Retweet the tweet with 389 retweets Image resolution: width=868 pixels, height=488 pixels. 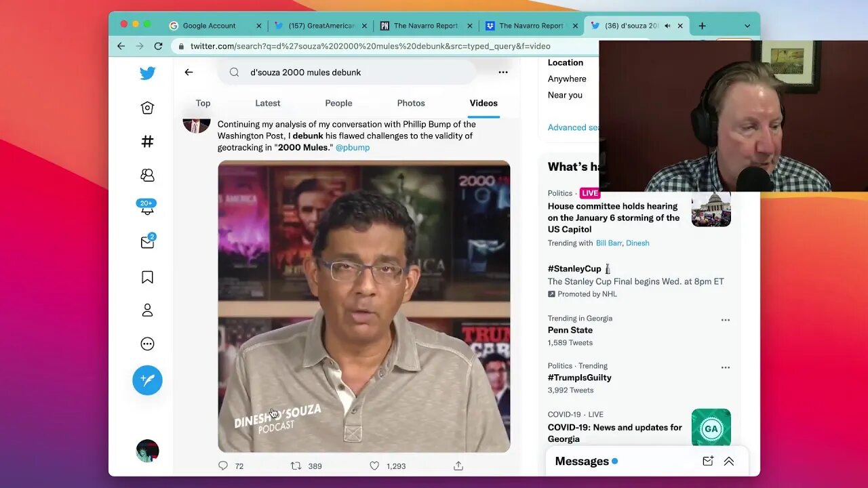pos(296,466)
